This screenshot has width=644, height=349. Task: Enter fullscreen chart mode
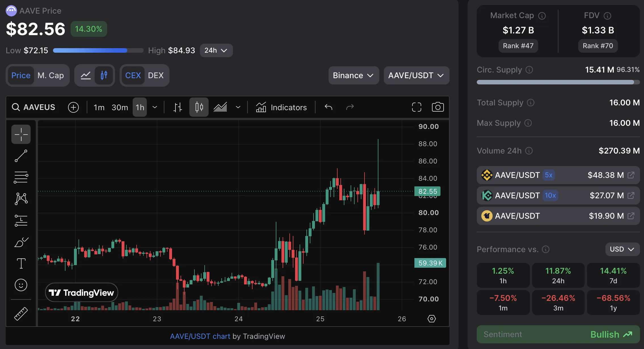pos(417,107)
